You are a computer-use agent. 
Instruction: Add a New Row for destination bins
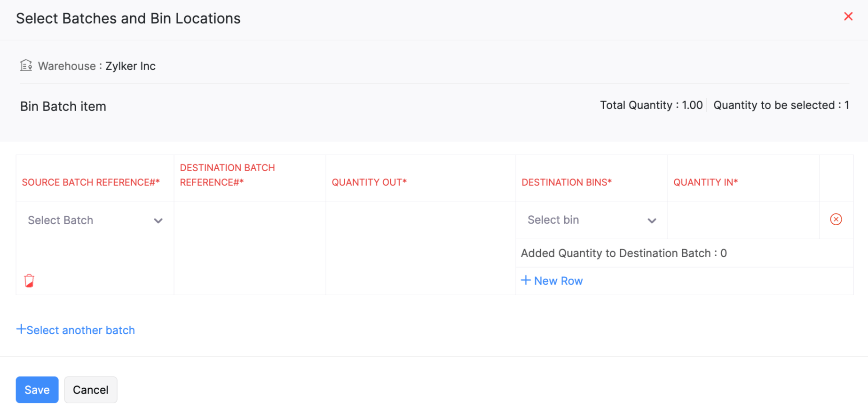[552, 281]
